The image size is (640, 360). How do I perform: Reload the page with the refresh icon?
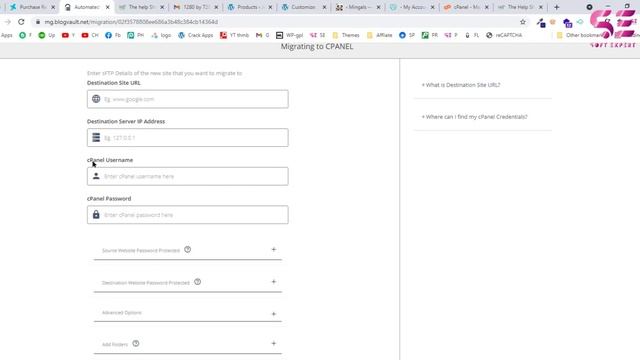21,22
